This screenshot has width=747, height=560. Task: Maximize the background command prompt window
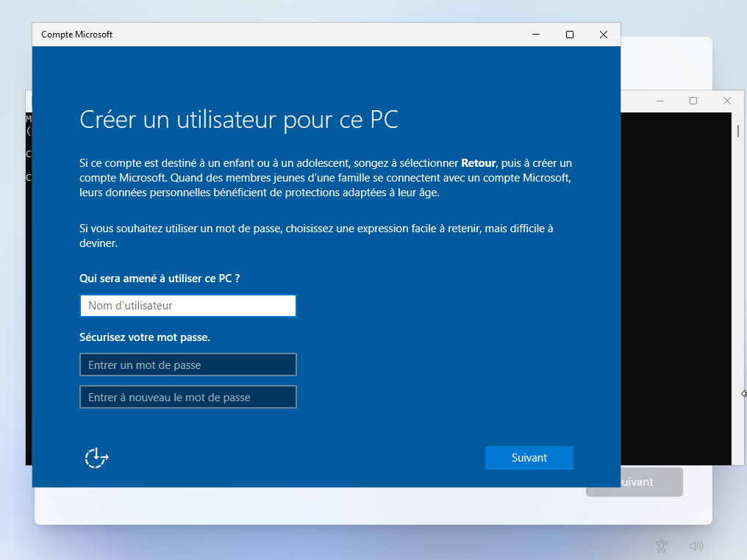click(693, 101)
